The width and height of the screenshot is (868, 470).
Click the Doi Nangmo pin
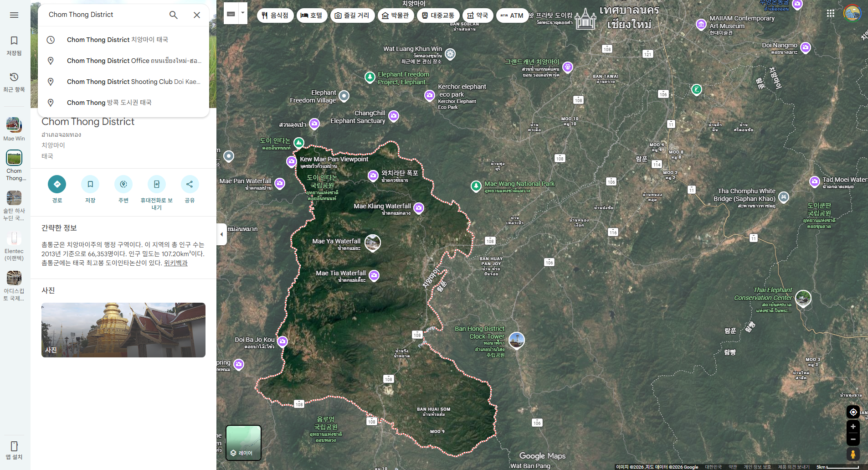[x=806, y=47]
